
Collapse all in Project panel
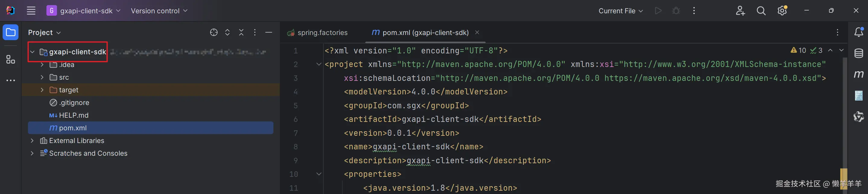241,32
